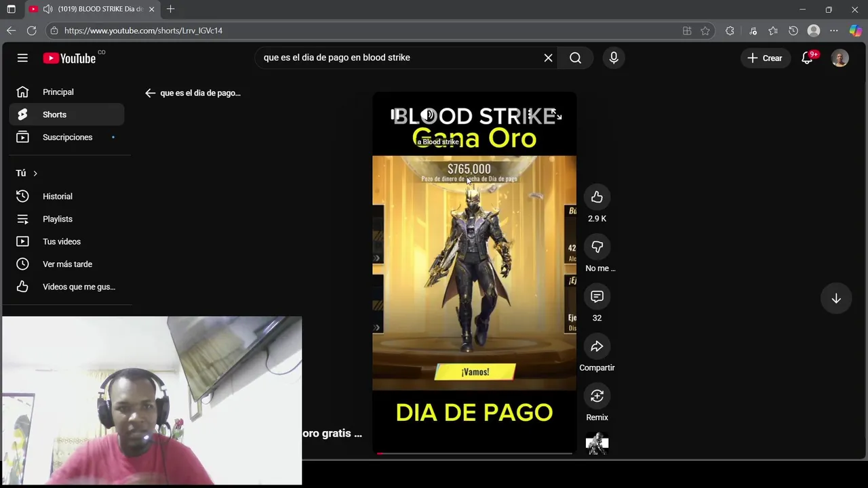Run search with magnifier button
868x488 pixels.
[576, 58]
